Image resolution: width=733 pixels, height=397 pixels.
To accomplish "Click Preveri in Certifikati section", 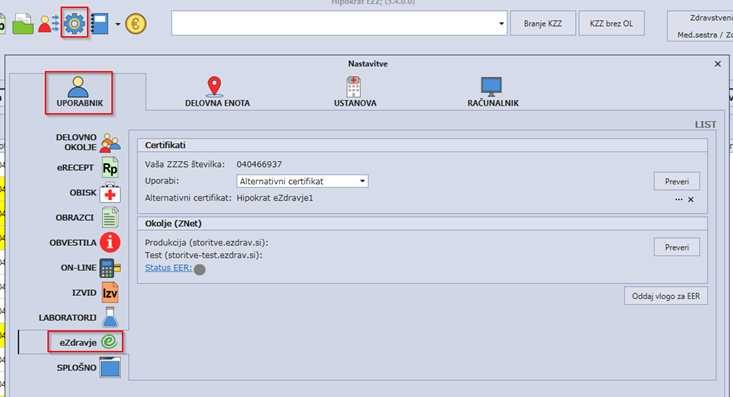I will [x=676, y=181].
